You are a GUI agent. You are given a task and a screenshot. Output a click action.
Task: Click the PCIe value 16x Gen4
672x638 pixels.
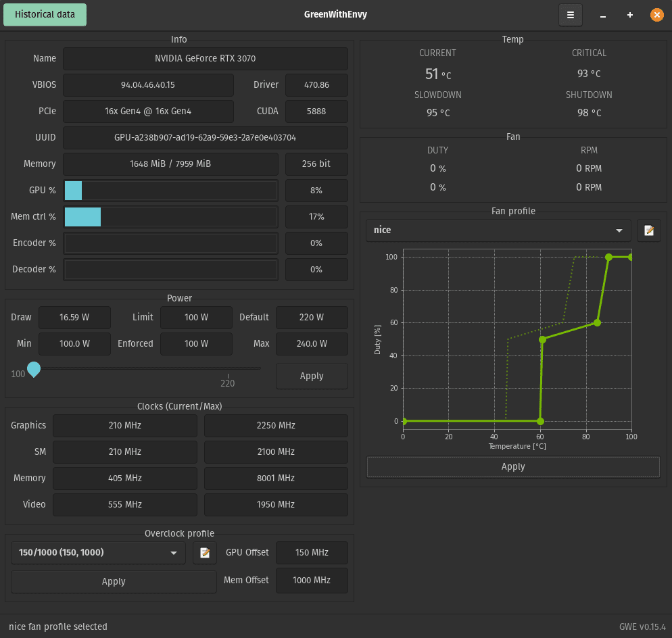(148, 112)
